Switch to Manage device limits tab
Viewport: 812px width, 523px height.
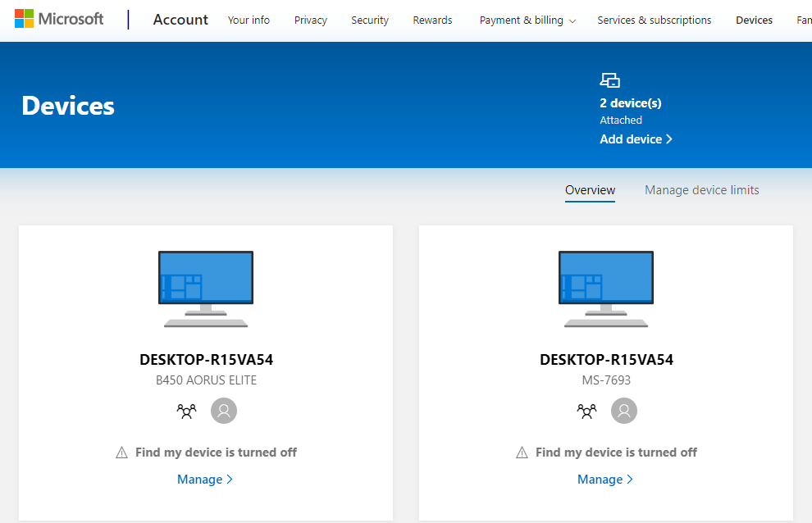pos(702,190)
